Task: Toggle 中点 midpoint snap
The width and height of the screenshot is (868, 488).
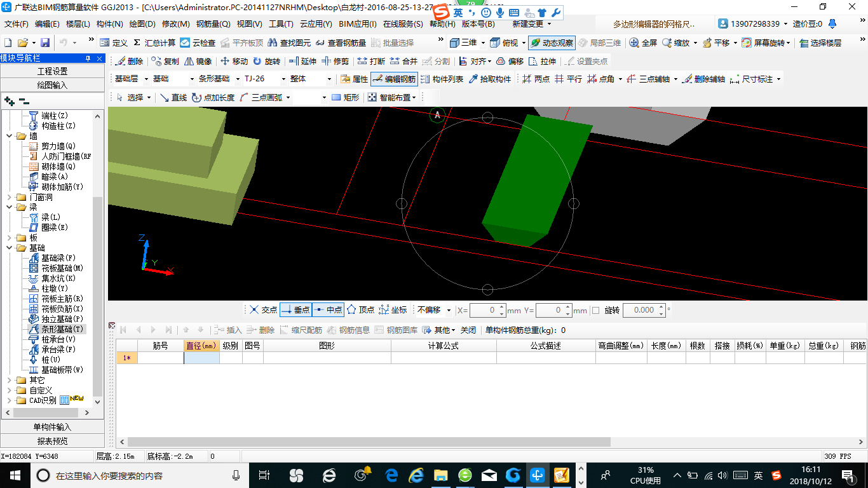Action: click(328, 310)
